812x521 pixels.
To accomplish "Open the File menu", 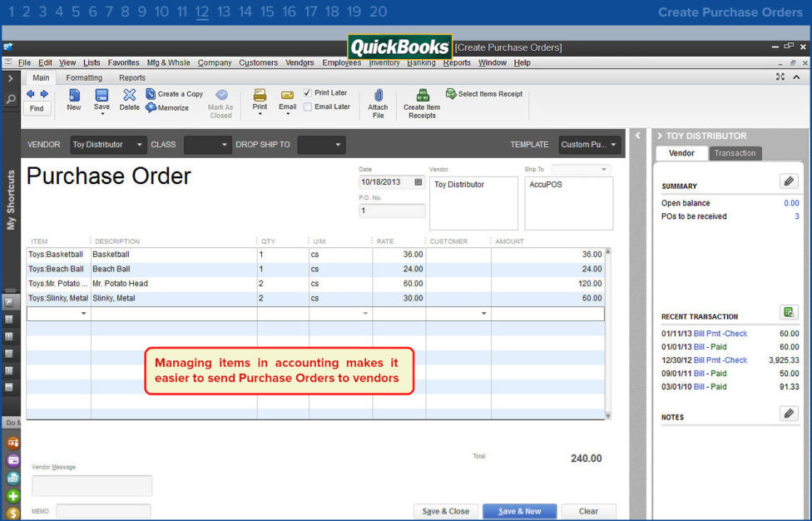I will pos(24,62).
